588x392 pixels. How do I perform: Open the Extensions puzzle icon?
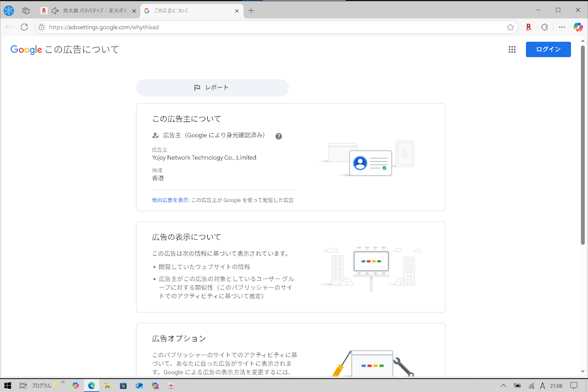[544, 27]
